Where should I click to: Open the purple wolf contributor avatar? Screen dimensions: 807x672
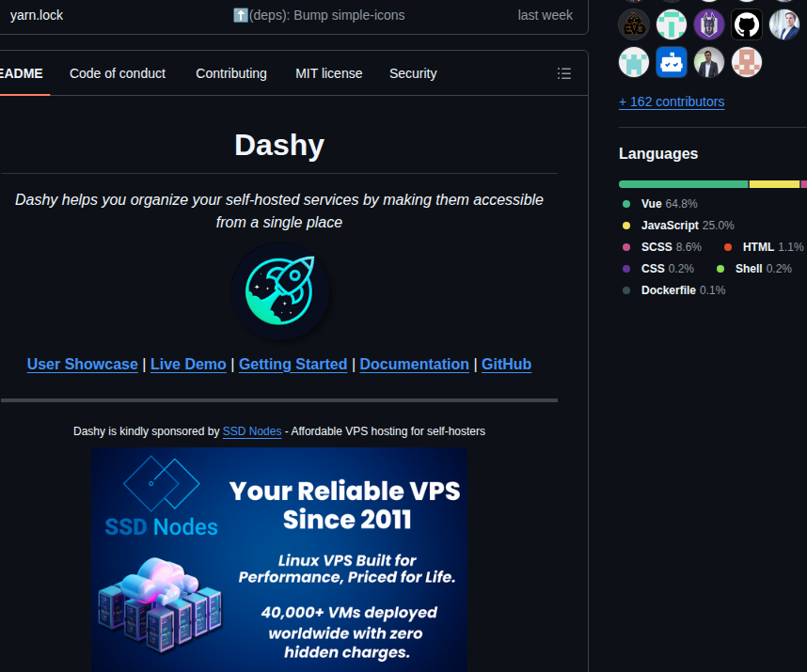click(708, 24)
